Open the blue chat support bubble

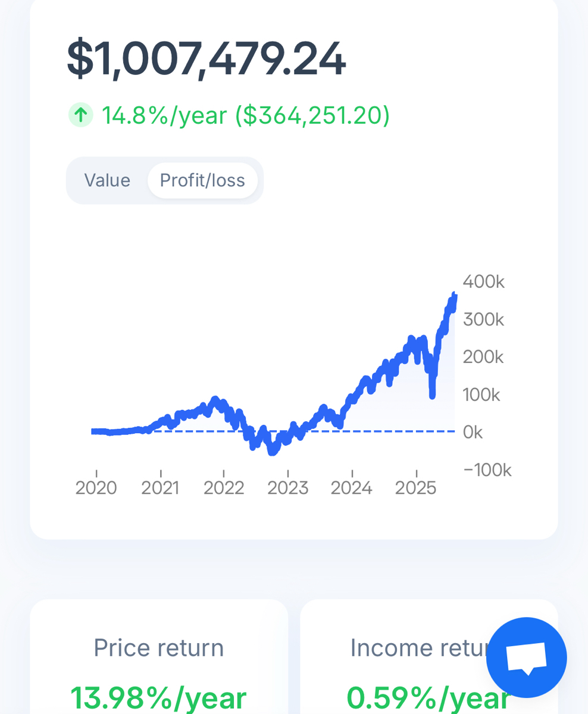pos(526,657)
